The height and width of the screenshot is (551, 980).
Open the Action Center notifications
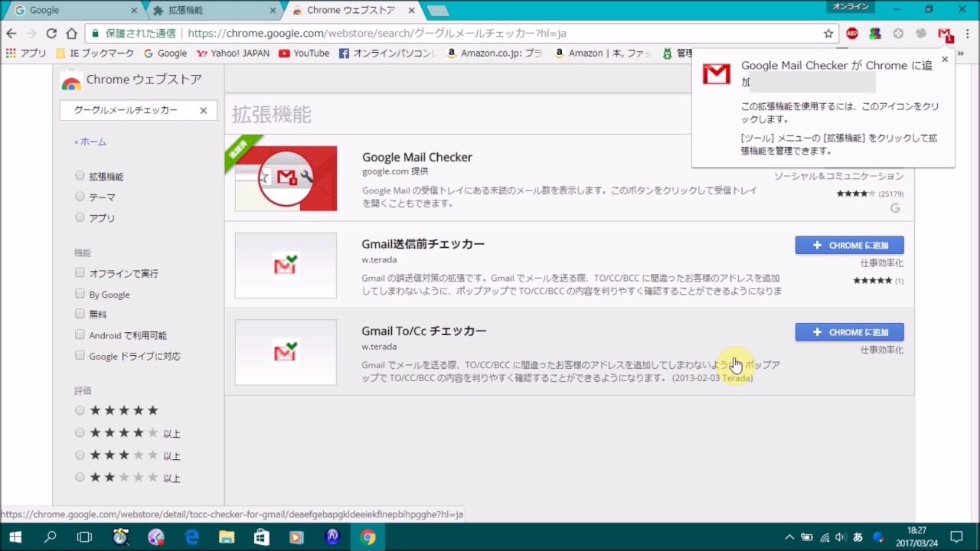[956, 537]
